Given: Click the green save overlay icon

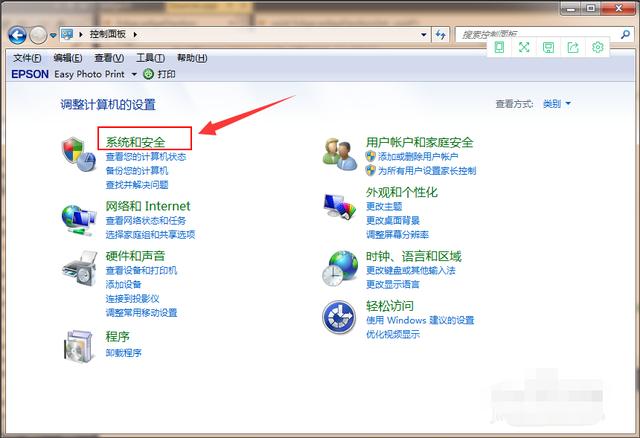Looking at the screenshot, I should tap(548, 48).
